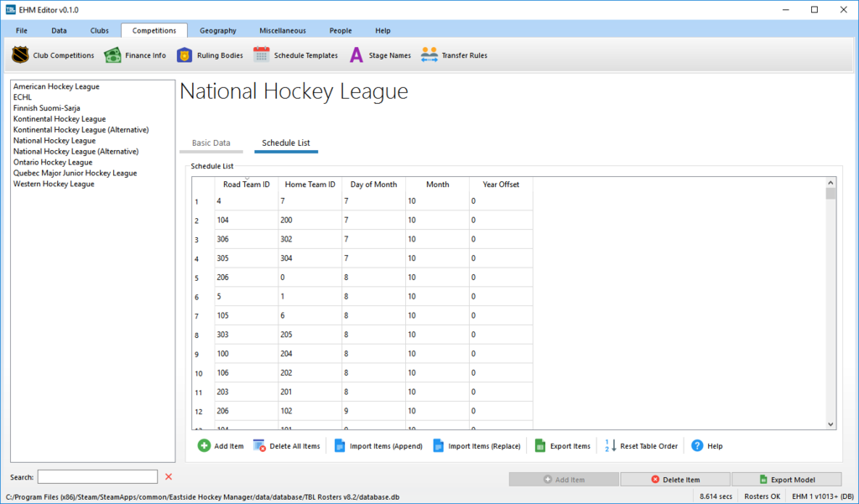
Task: Select American Hockey League in the list
Action: 56,86
